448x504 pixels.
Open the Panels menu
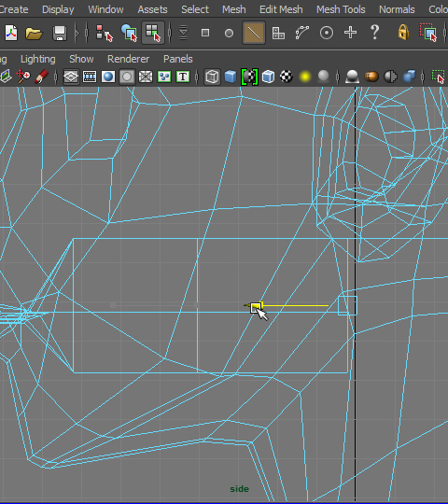point(177,59)
